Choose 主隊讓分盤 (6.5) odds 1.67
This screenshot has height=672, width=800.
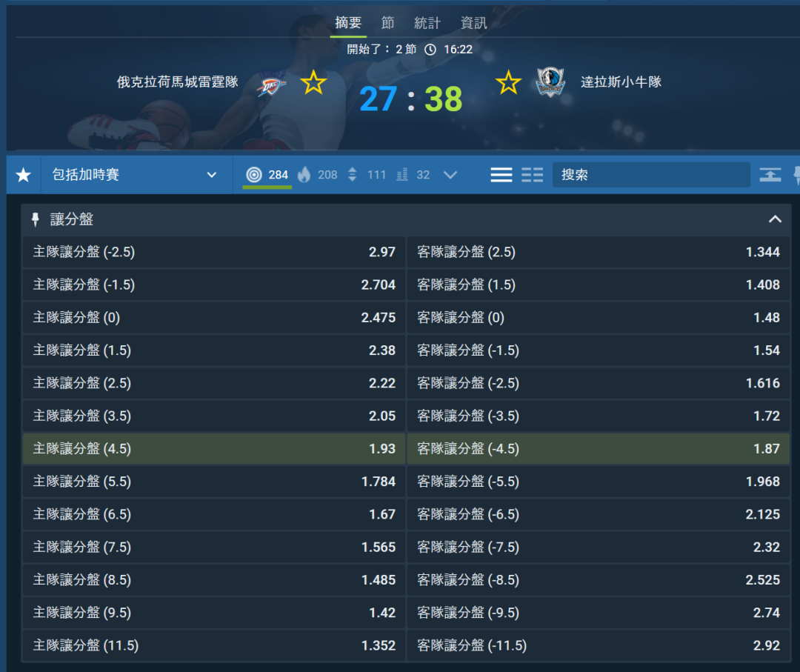coord(214,514)
